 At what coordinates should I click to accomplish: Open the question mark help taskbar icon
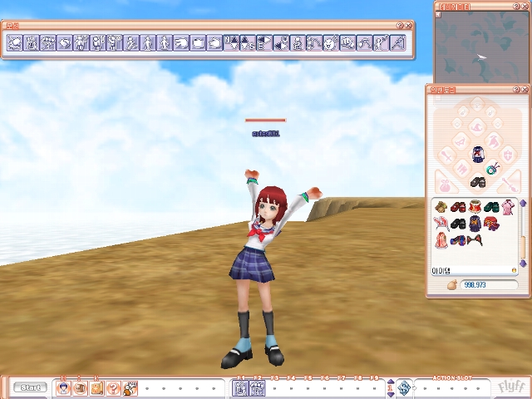click(113, 388)
